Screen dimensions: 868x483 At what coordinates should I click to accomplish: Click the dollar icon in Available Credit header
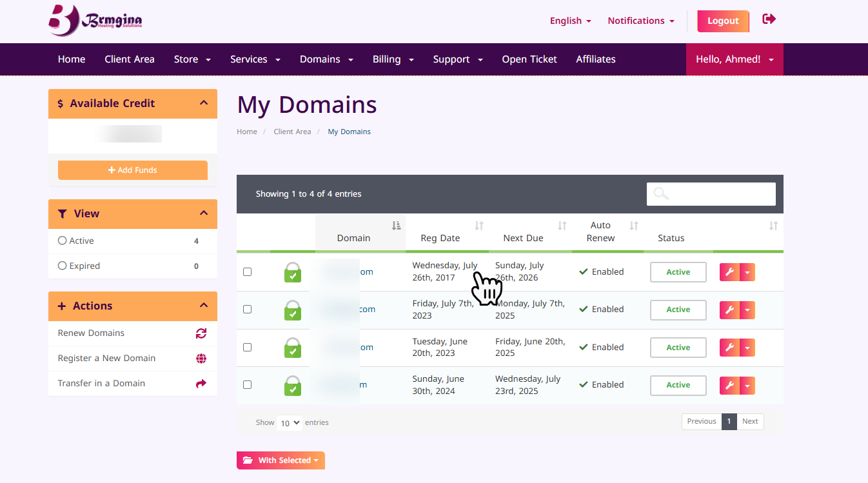click(61, 104)
